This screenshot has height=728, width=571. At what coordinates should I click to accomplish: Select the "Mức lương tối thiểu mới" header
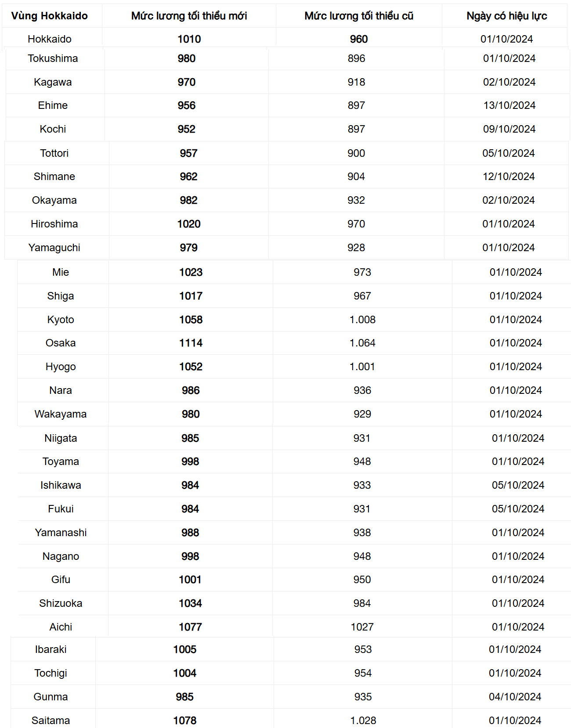click(x=189, y=16)
